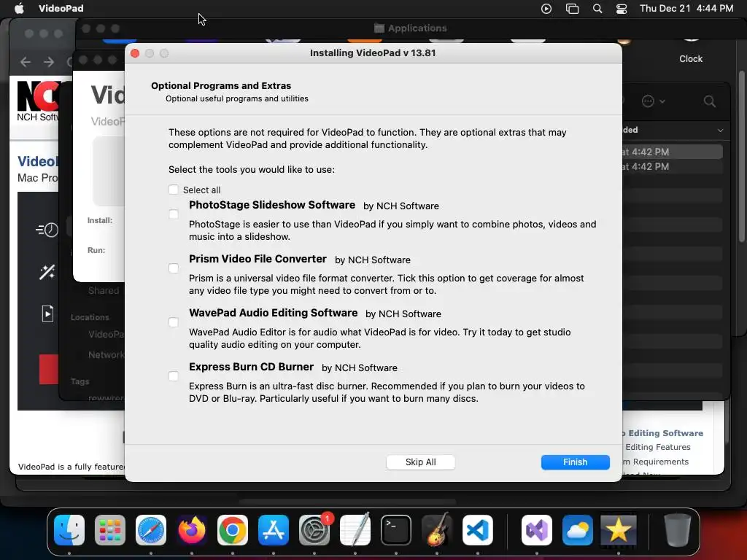Enable PhotoStage Slideshow Software checkbox
Screen dimensions: 747x560
[174, 214]
